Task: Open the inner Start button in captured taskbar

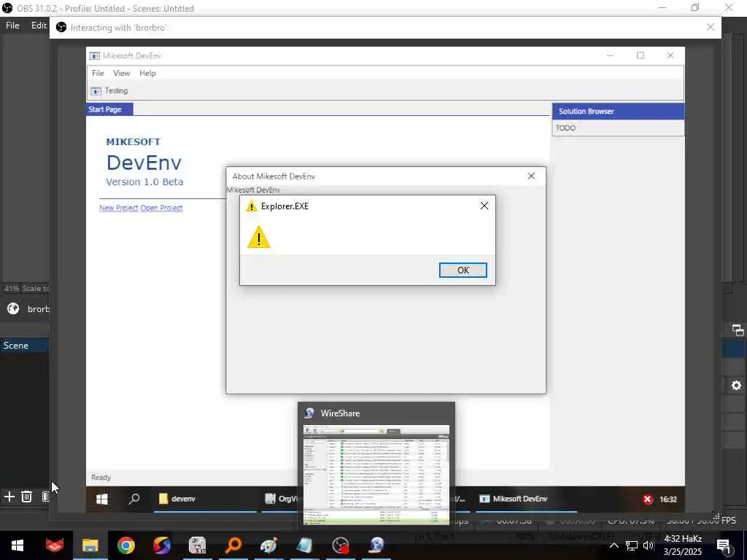Action: click(x=102, y=499)
